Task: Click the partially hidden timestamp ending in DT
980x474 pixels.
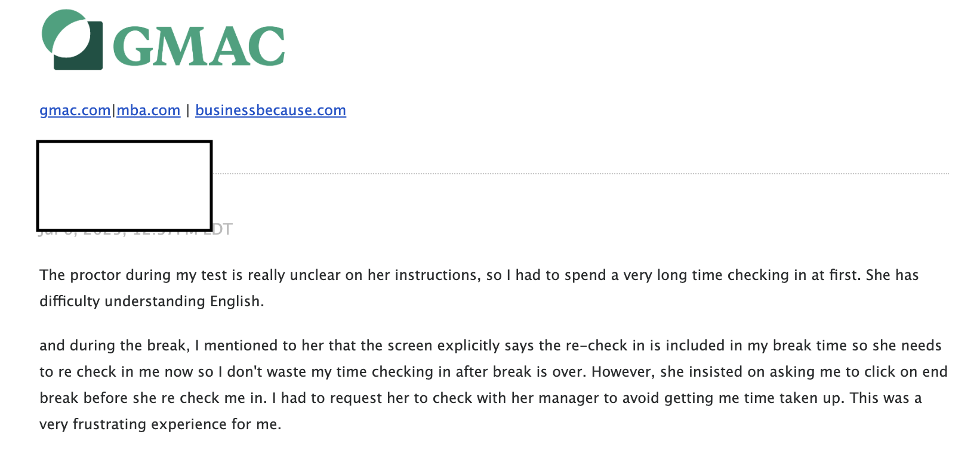Action: point(222,229)
